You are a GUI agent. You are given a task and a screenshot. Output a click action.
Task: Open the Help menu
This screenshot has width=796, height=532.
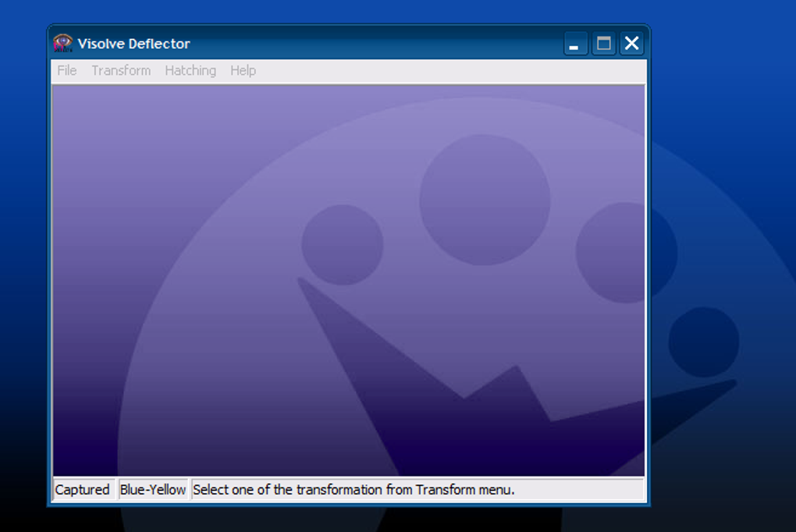click(243, 70)
